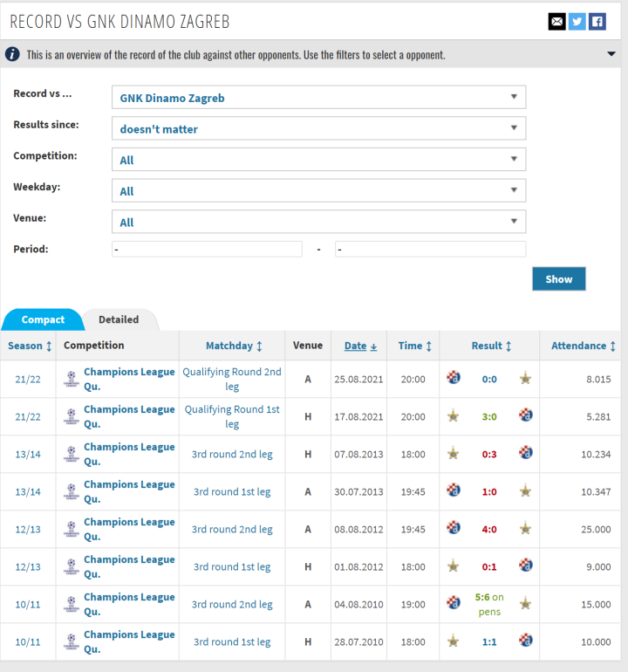This screenshot has height=672, width=628.
Task: Click the star club crest in 17.08.2021 row
Action: click(x=454, y=416)
